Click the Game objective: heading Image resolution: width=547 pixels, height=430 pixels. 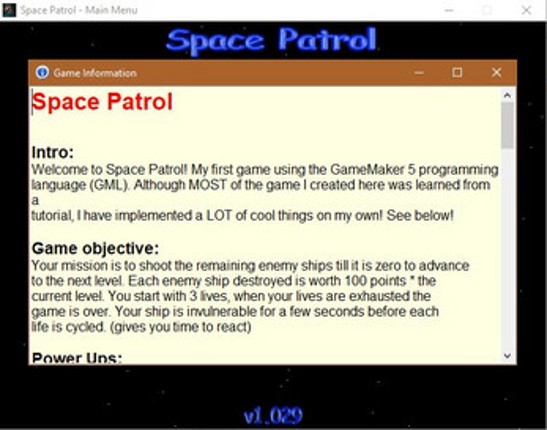(95, 249)
